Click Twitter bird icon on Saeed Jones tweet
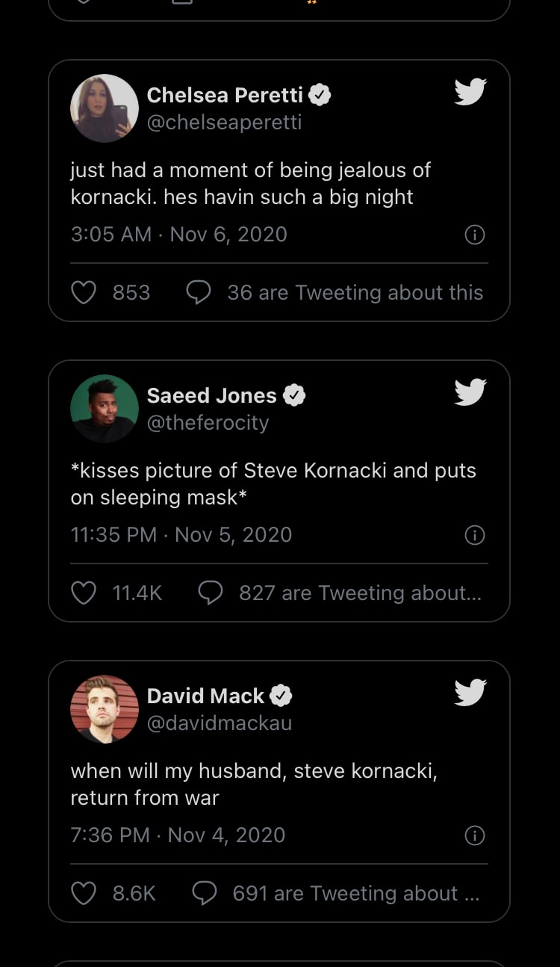Screen dimensions: 560x967 click(470, 392)
